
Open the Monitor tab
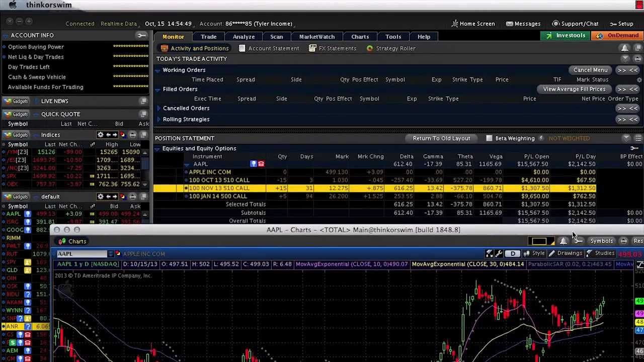(173, 37)
